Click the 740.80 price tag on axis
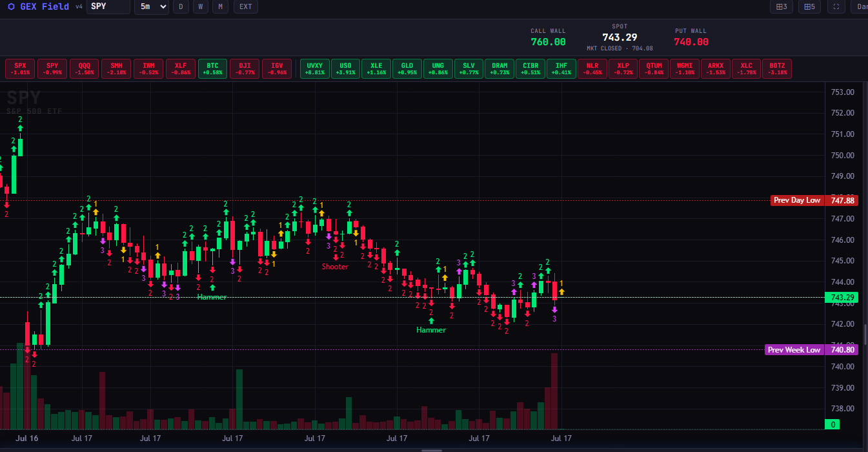Screen dimensions: 868x452 (842, 350)
